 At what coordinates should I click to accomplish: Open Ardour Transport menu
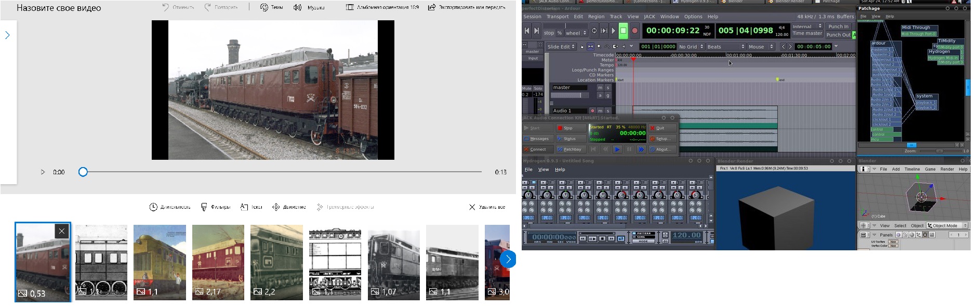pos(558,17)
